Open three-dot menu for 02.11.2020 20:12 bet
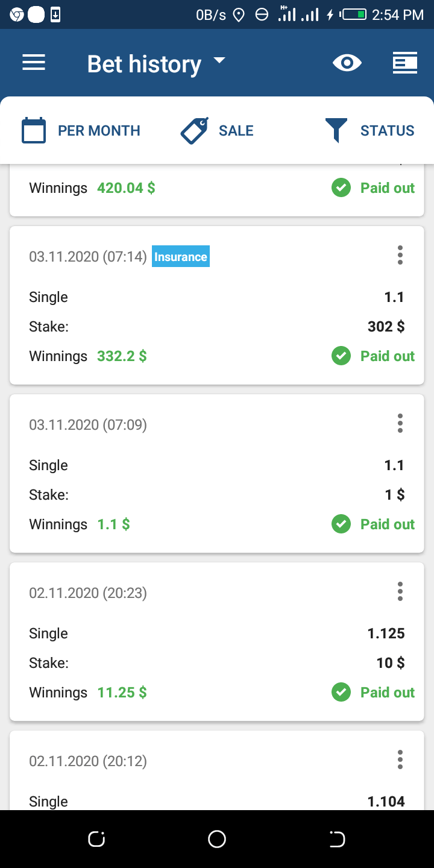 coord(400,760)
